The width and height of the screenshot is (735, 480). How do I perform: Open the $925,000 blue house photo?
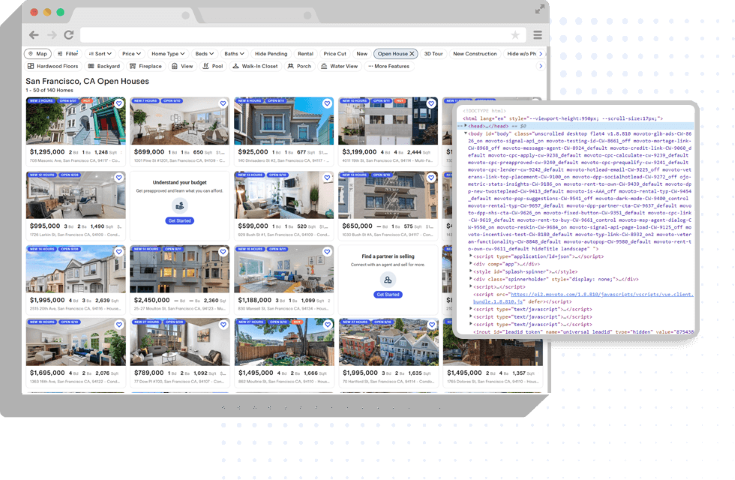click(x=284, y=121)
